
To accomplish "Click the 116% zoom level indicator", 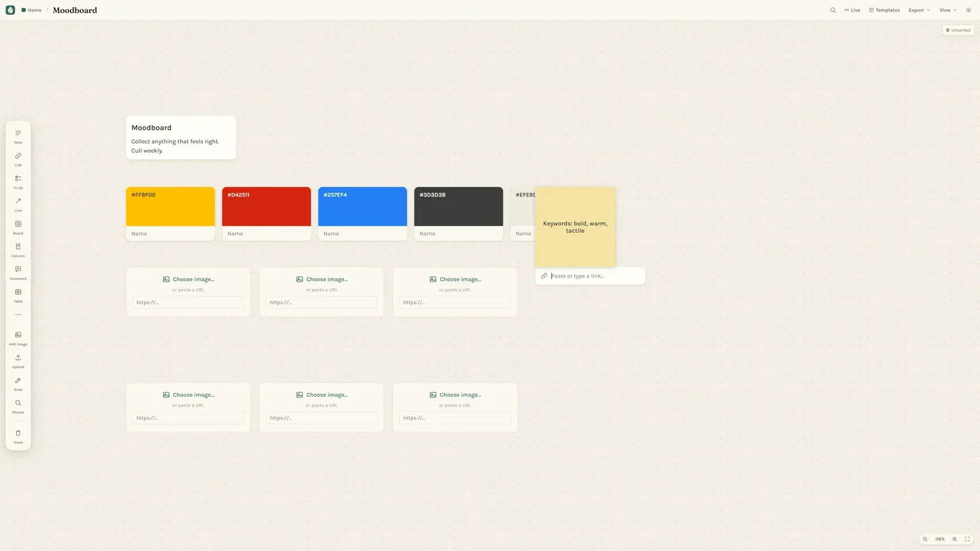I will coord(940,539).
